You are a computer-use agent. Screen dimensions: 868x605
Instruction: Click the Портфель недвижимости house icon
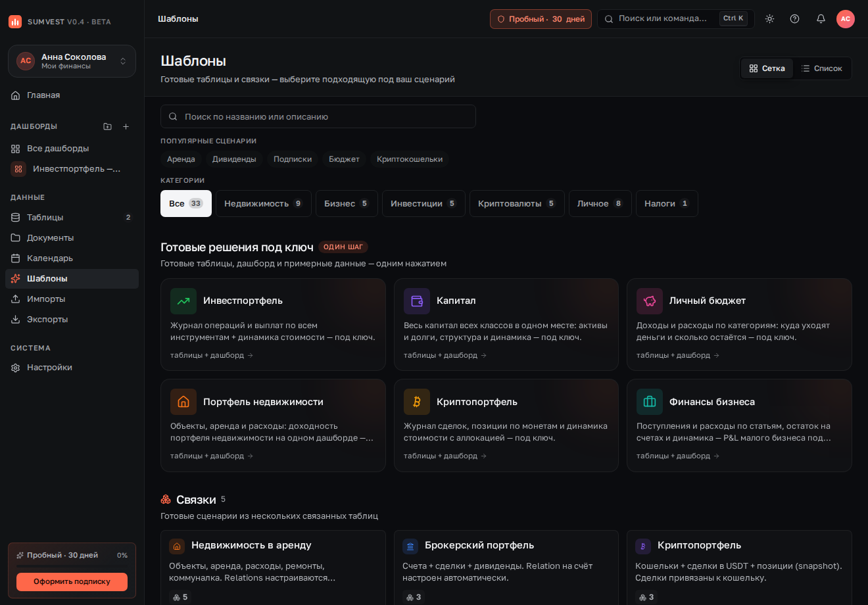(183, 402)
